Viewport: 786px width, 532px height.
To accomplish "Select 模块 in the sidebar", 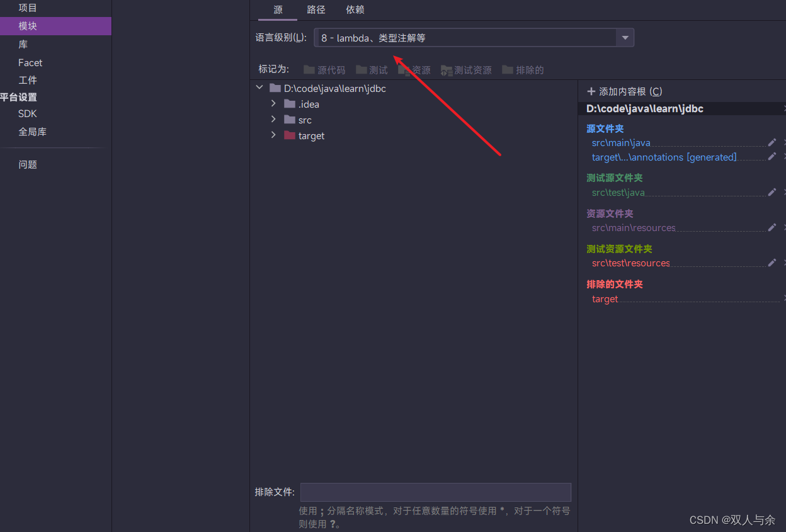I will (55, 26).
